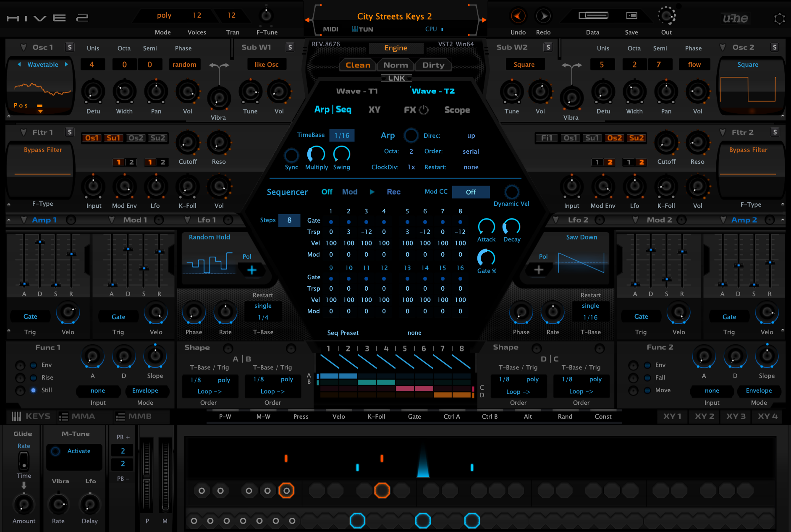The width and height of the screenshot is (791, 532).
Task: Click the F-Tune knob
Action: coord(266,16)
